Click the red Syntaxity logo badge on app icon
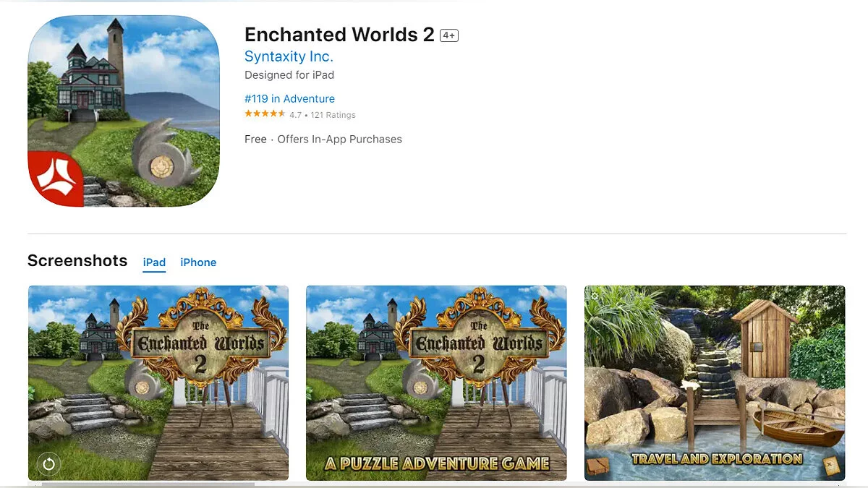The image size is (868, 488). 55,179
